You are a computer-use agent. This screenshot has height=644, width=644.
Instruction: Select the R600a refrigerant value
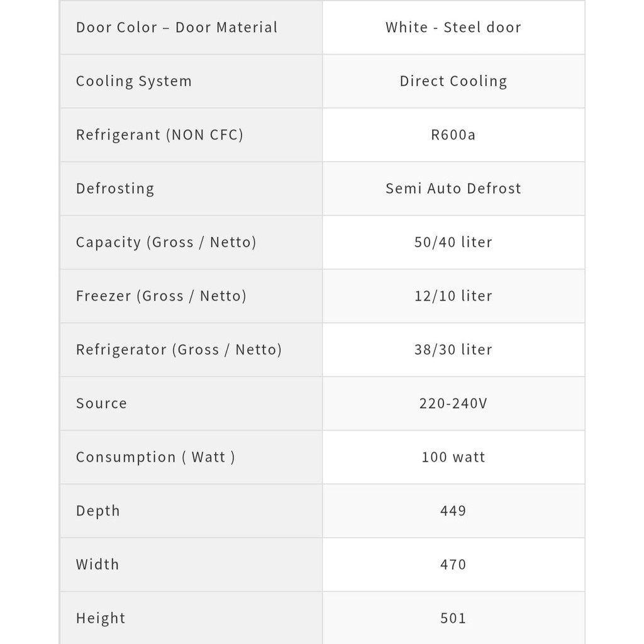click(453, 135)
